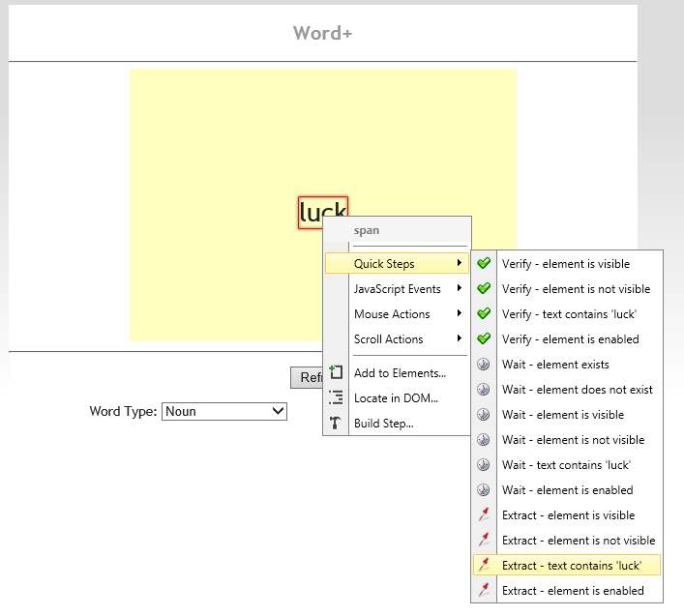Click the checkmark icon for 'Verify - element is enabled'
Image resolution: width=684 pixels, height=616 pixels.
pos(484,338)
